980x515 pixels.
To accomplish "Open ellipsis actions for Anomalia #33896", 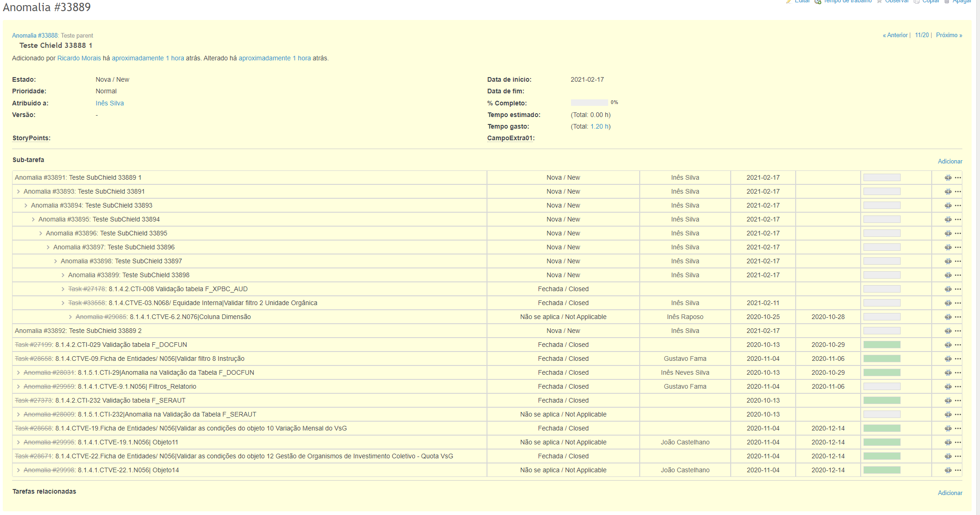I will click(x=958, y=233).
